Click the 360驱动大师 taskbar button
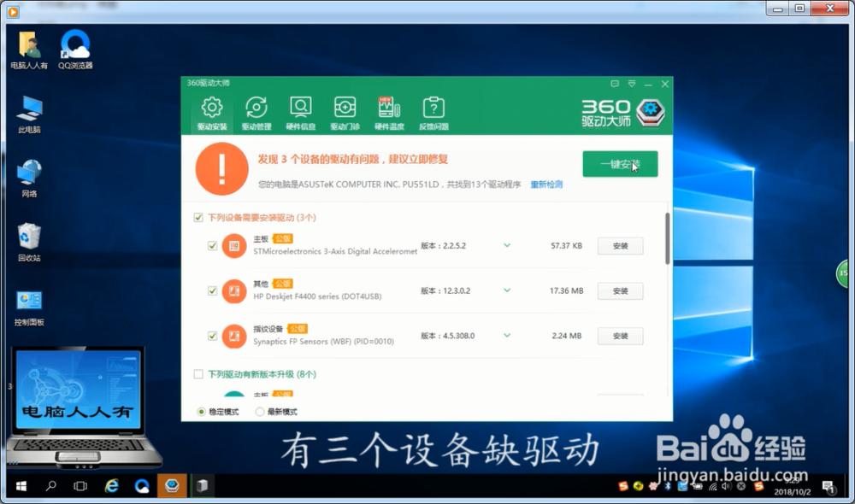Screen dimensions: 855x504 (x=173, y=485)
